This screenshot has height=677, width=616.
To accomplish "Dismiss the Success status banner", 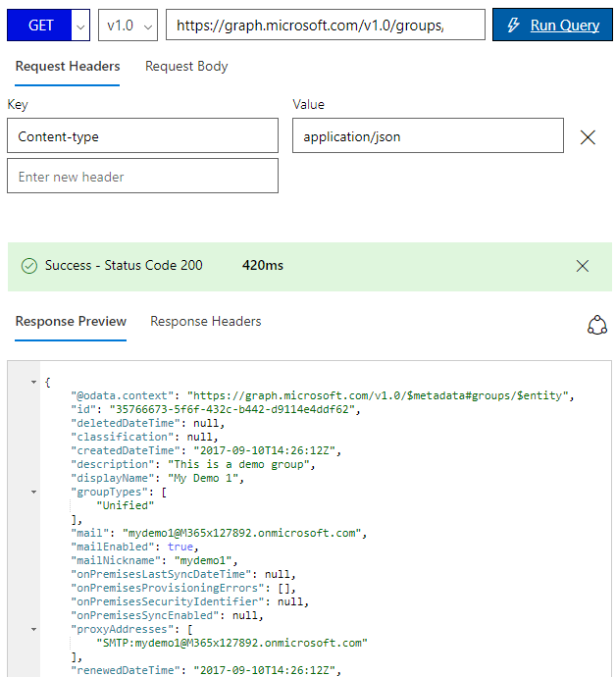I will (x=583, y=266).
